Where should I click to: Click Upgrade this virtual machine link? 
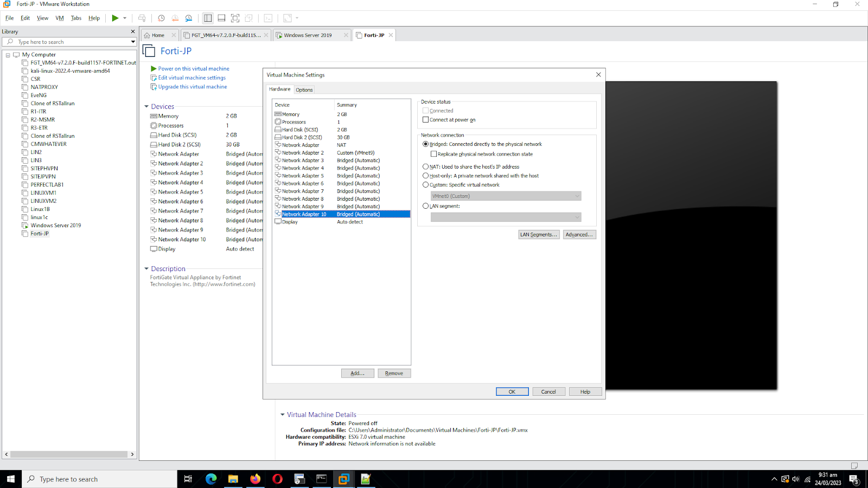pyautogui.click(x=193, y=87)
